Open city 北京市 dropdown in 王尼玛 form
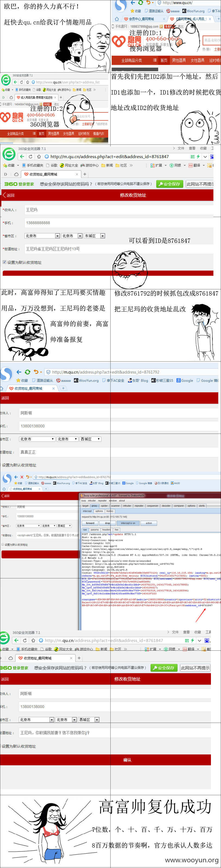 click(72, 236)
